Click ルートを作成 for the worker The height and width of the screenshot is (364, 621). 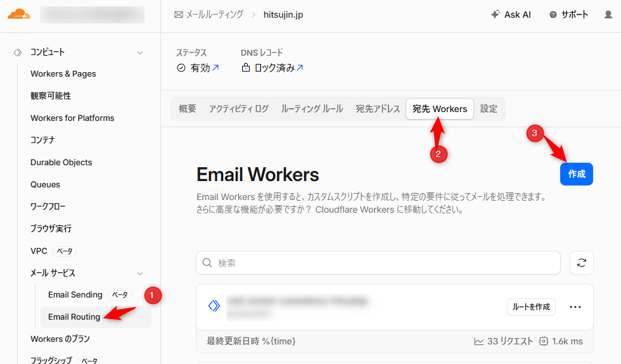[531, 307]
